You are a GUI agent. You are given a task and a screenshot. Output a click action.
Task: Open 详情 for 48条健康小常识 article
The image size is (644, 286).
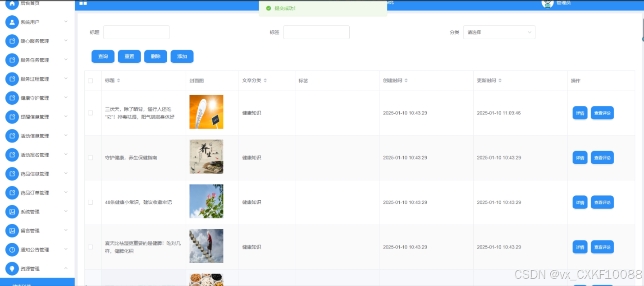(x=580, y=202)
